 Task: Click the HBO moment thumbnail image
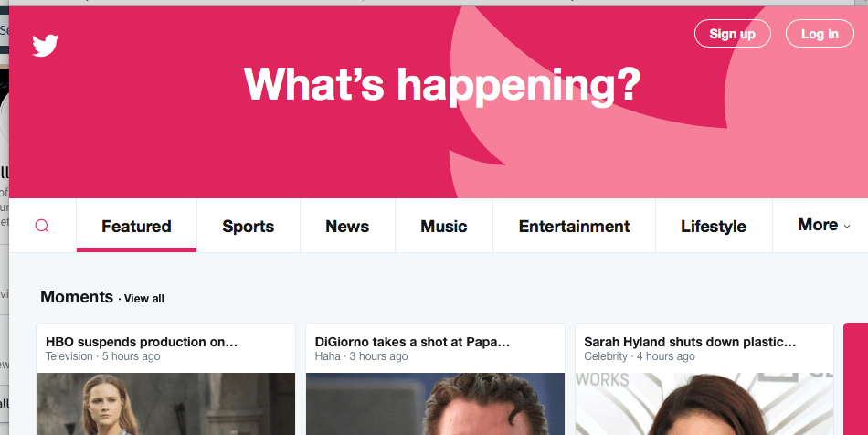(165, 404)
